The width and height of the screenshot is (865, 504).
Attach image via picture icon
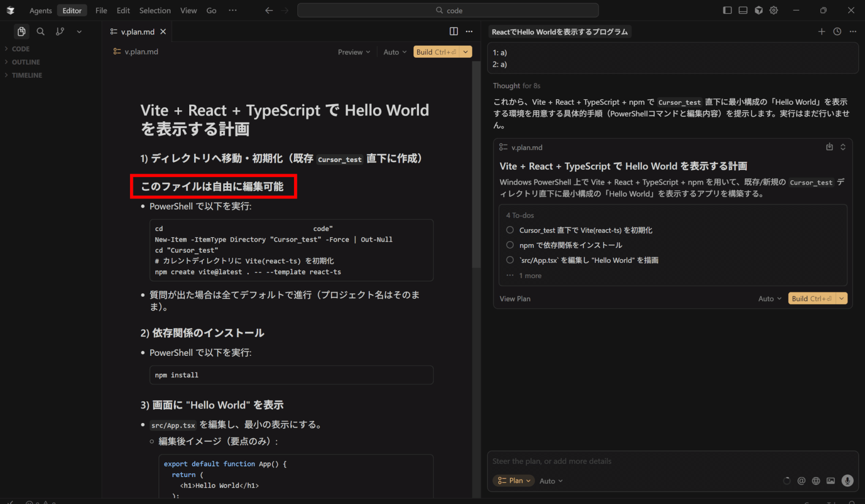tap(830, 481)
